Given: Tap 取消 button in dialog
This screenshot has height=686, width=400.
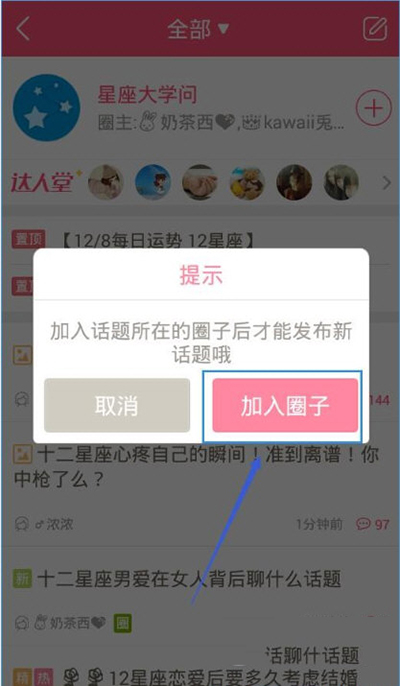Looking at the screenshot, I should pyautogui.click(x=117, y=406).
